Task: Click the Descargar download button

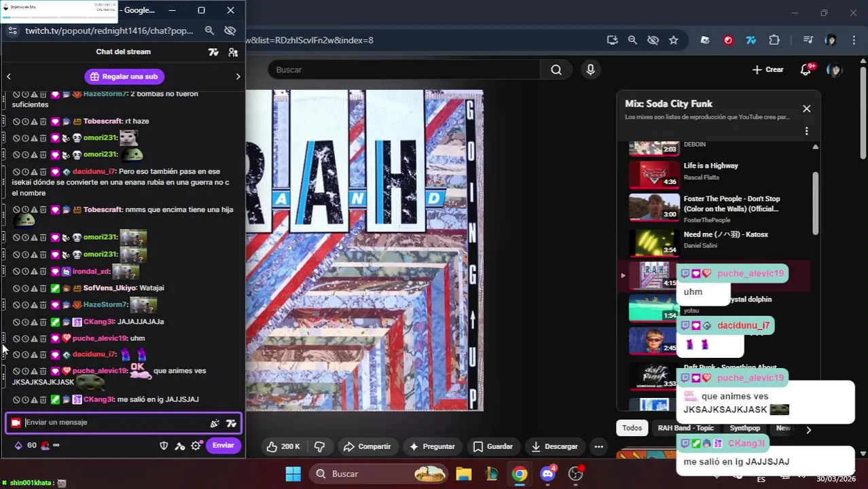Action: point(554,447)
